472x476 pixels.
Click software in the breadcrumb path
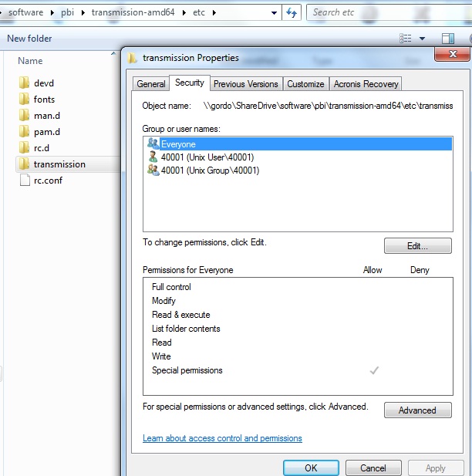tap(25, 12)
